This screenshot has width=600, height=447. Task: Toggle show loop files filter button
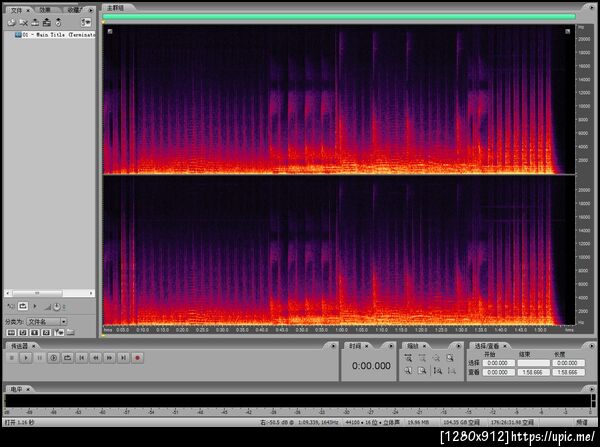(x=23, y=333)
